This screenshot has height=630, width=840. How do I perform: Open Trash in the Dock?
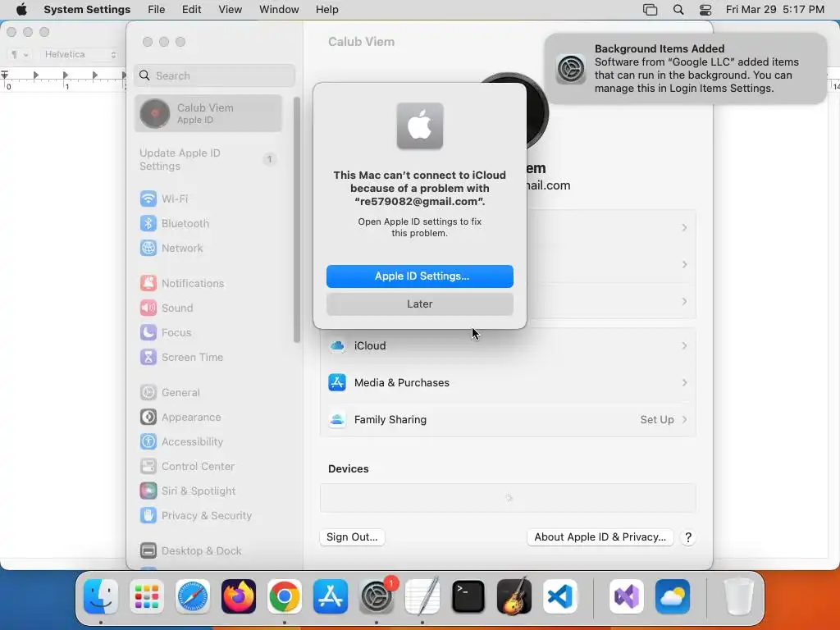(x=739, y=597)
